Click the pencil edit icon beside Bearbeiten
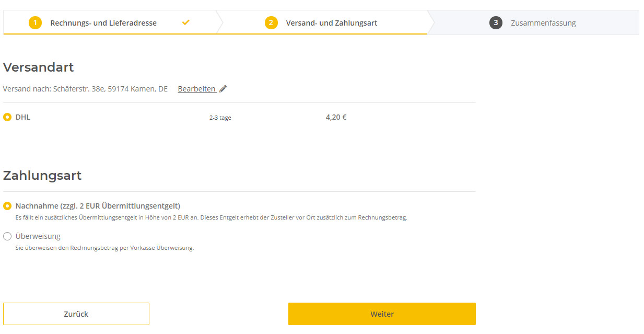 (223, 89)
